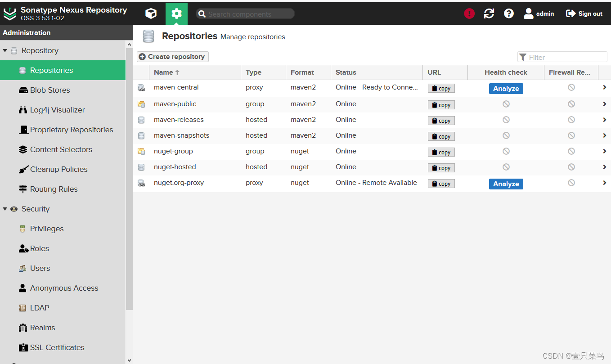Open Realms in the sidebar
Screen dimensions: 611x364
(63, 328)
